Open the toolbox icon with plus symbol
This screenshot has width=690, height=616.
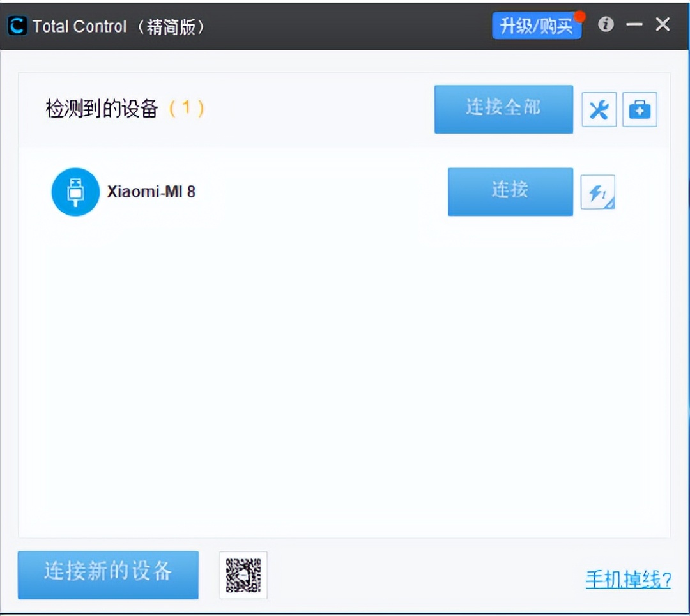pos(639,109)
